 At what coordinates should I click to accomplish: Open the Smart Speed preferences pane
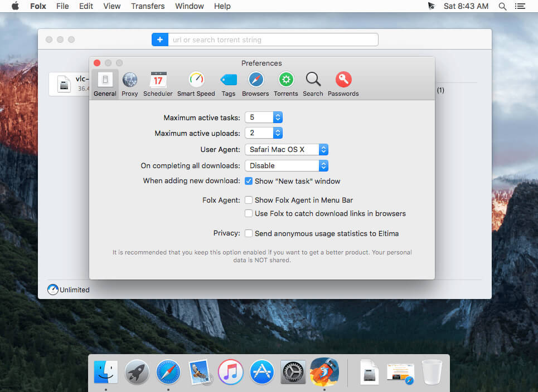[x=196, y=84]
